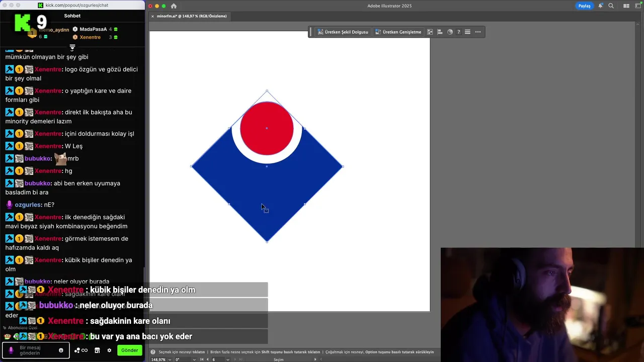Open the search magnifier in Illustrator title bar
The width and height of the screenshot is (644, 362).
tap(611, 6)
